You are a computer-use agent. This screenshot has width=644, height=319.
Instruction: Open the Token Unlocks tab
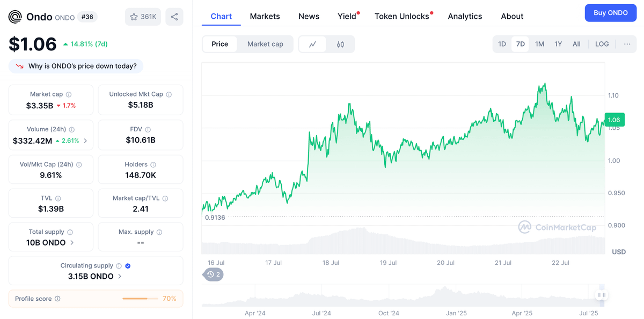402,16
